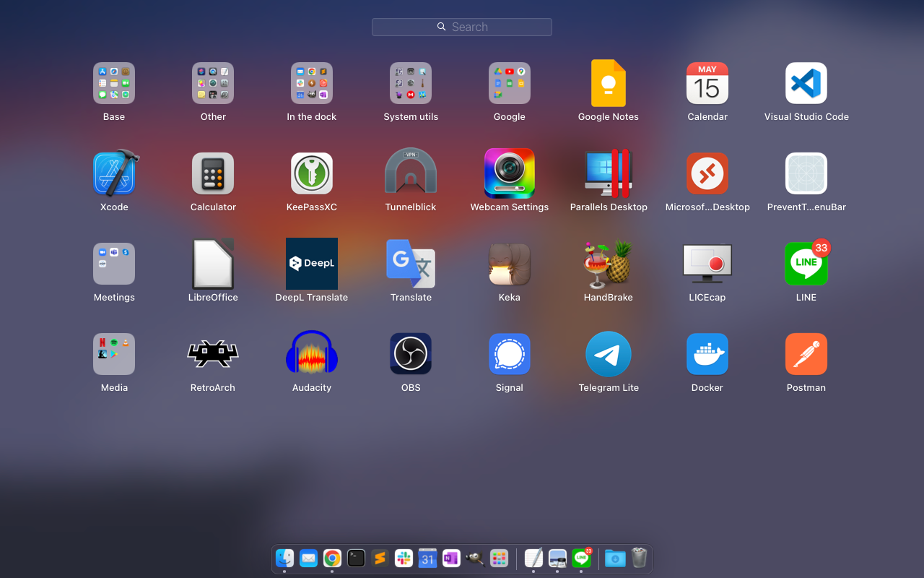The height and width of the screenshot is (578, 924).
Task: Launch OneNote from the Dock
Action: (x=451, y=558)
